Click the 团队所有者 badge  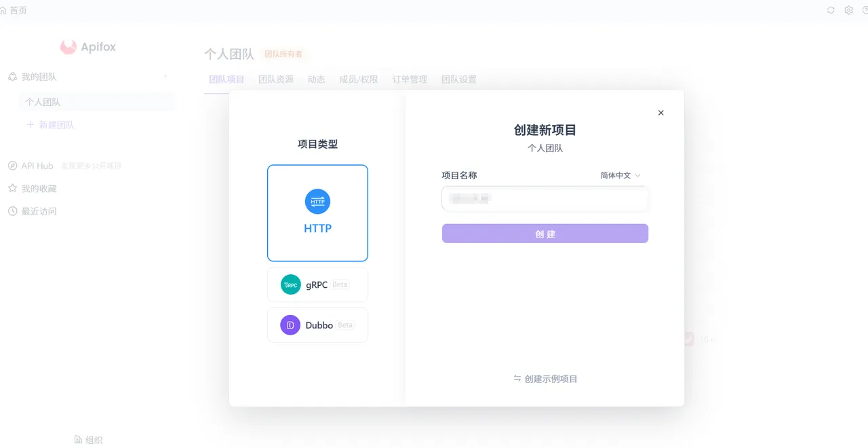283,54
